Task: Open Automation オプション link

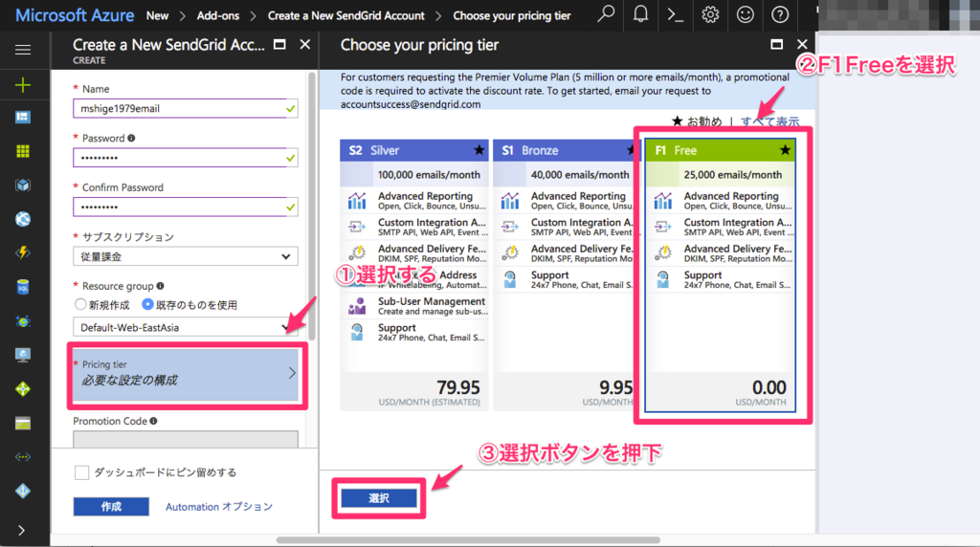Action: (x=219, y=507)
